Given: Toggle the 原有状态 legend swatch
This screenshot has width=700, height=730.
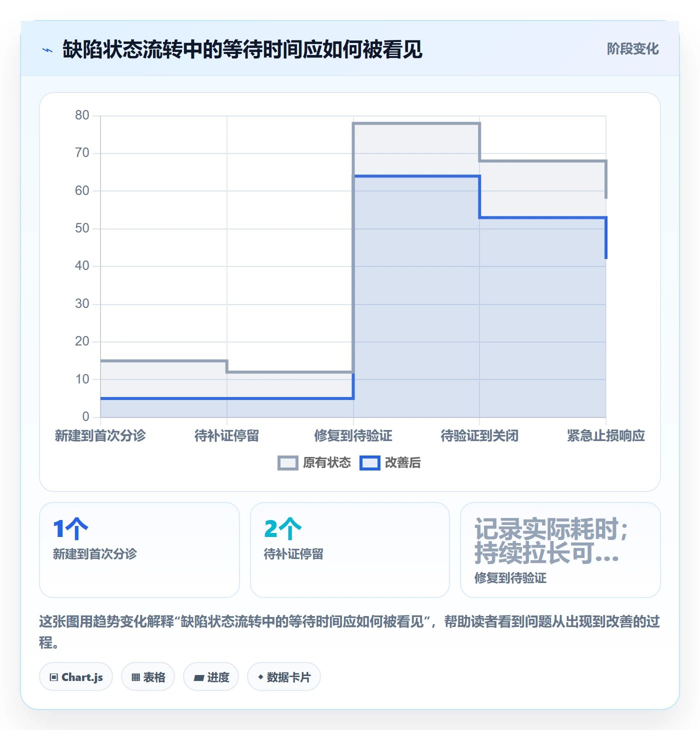Looking at the screenshot, I should [287, 463].
